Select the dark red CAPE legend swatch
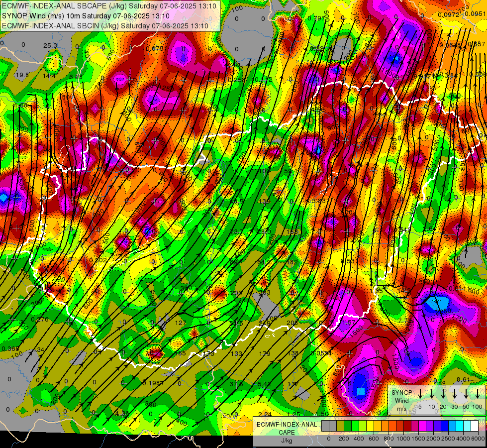The width and height of the screenshot is (487, 448). click(407, 426)
